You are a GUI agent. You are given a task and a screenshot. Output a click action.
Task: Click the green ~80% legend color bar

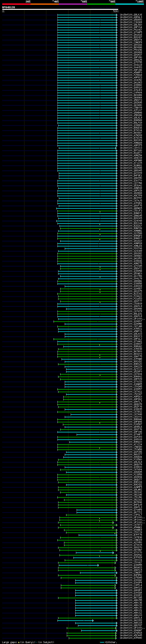[x=101, y=4]
